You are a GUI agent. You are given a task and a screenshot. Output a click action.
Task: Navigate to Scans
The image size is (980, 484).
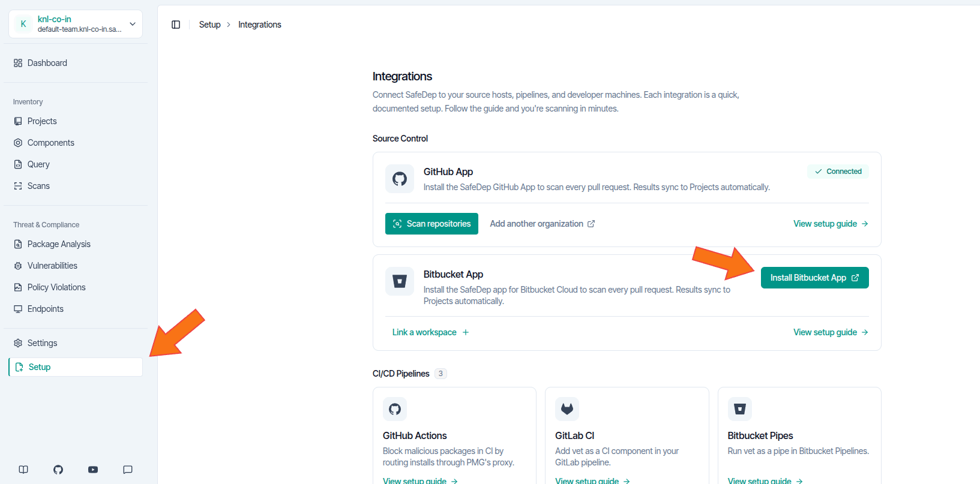coord(76,186)
